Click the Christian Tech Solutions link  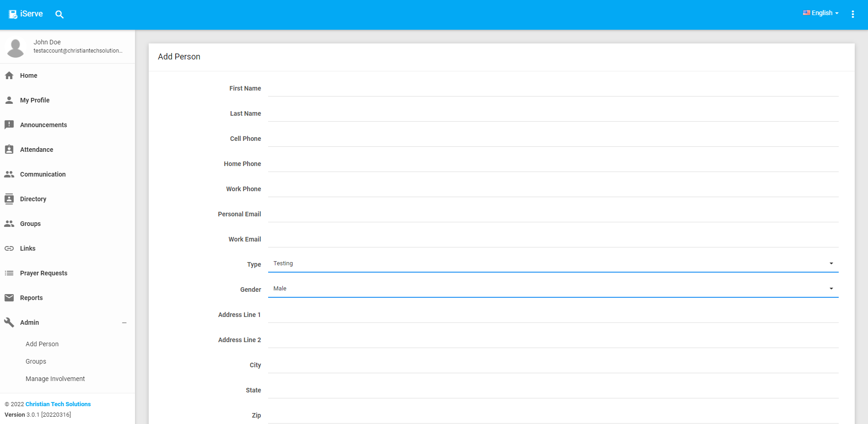[x=58, y=404]
